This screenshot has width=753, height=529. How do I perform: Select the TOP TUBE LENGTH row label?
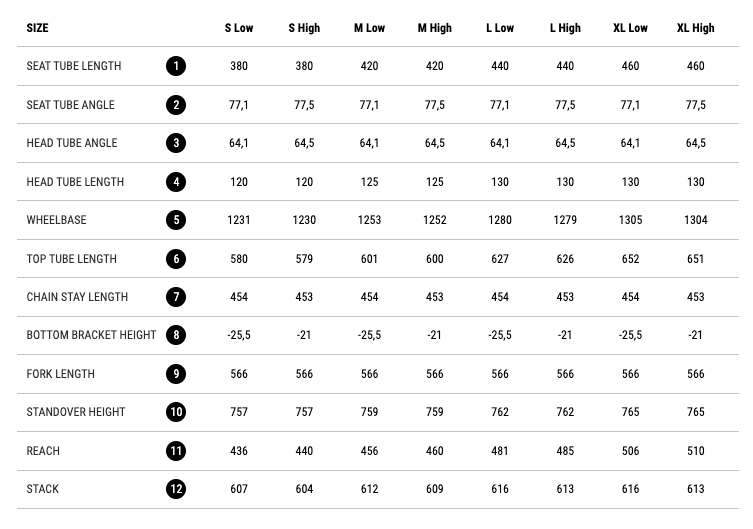(x=71, y=259)
